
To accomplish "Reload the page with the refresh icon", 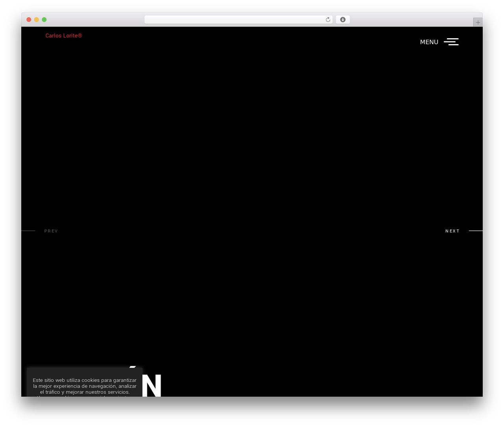I will (328, 20).
